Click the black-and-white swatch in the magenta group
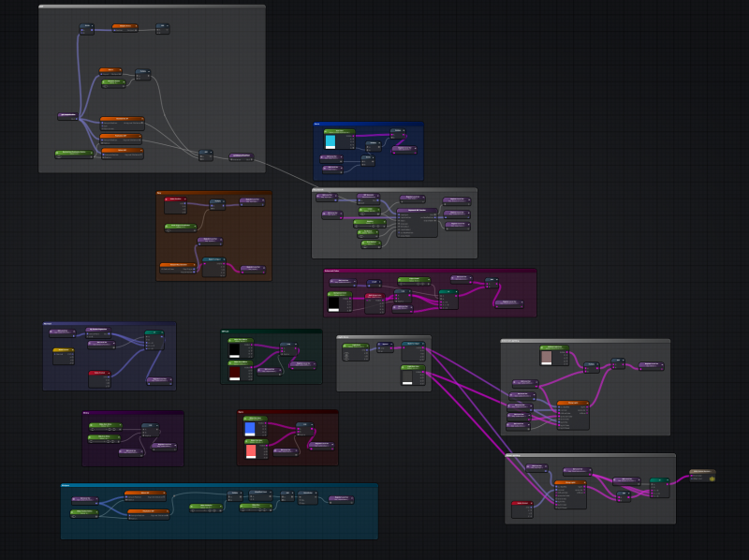This screenshot has width=749, height=560. point(334,304)
